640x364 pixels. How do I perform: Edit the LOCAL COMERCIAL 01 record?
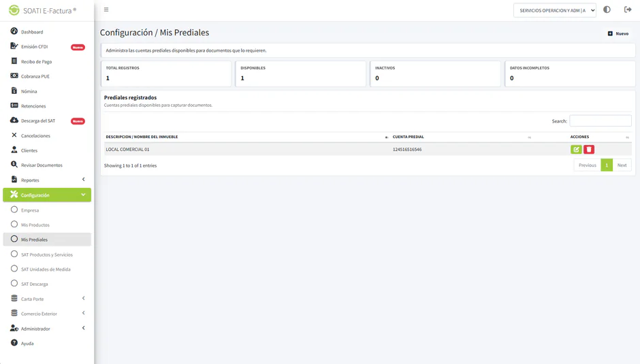(576, 150)
